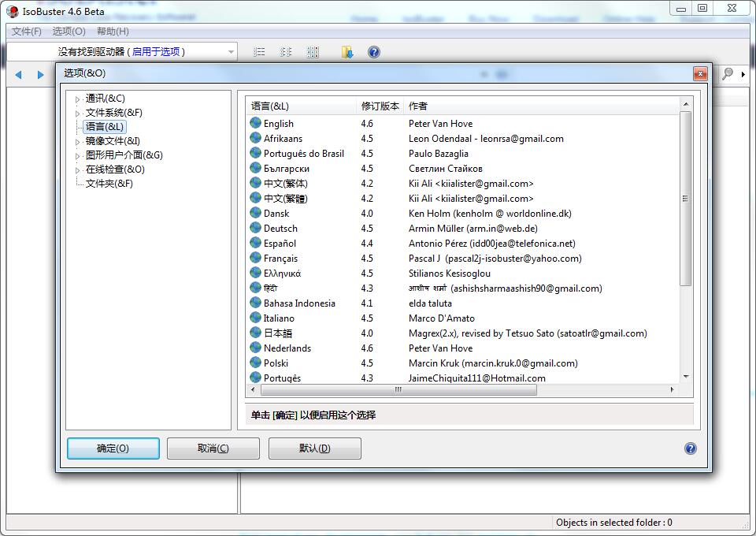Open help from the main toolbar icon

coord(374,52)
